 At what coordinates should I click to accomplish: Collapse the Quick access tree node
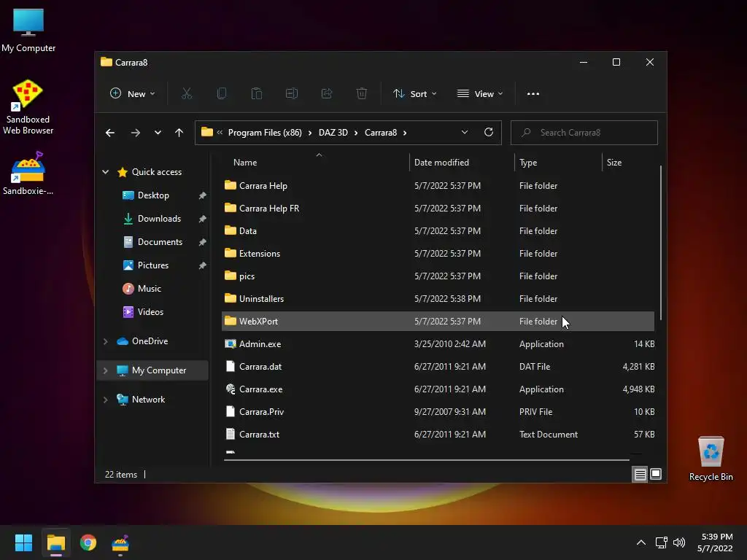point(106,172)
